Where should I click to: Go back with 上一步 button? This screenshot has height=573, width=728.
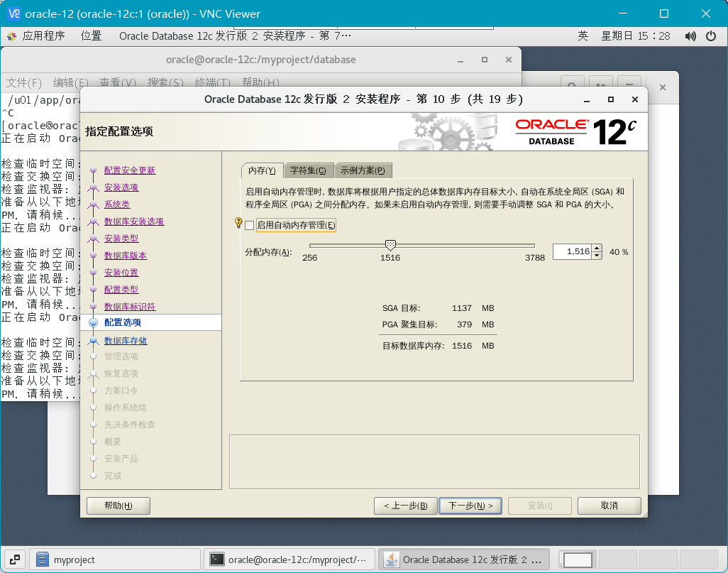(405, 506)
